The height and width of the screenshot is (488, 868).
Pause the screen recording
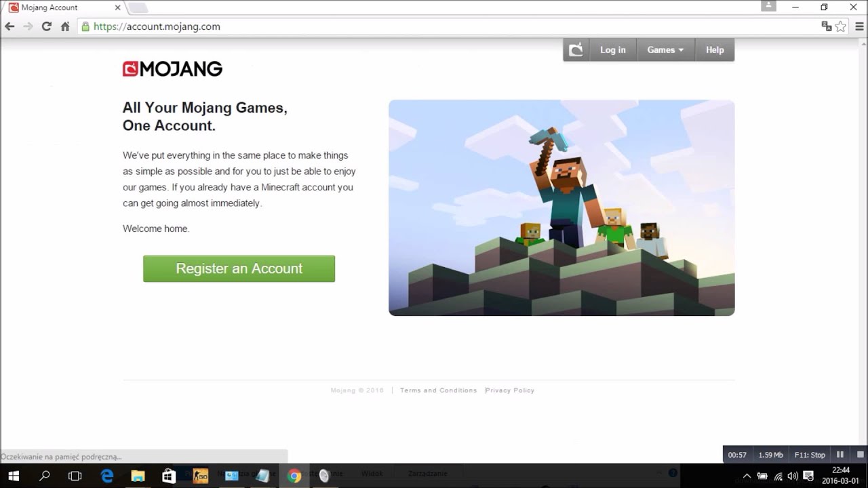click(x=840, y=455)
